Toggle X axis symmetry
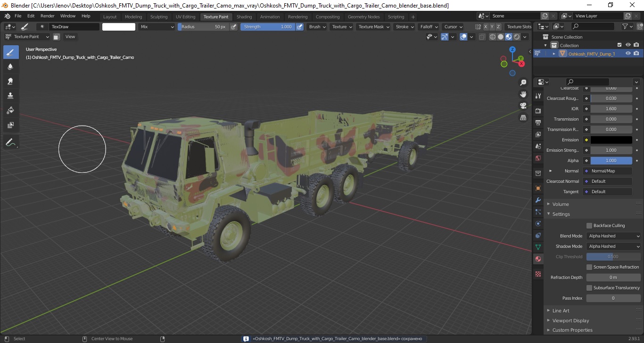This screenshot has width=644, height=343. tap(486, 27)
